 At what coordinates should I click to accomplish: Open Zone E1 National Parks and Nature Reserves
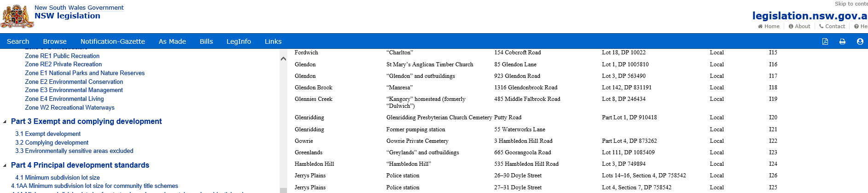point(85,73)
